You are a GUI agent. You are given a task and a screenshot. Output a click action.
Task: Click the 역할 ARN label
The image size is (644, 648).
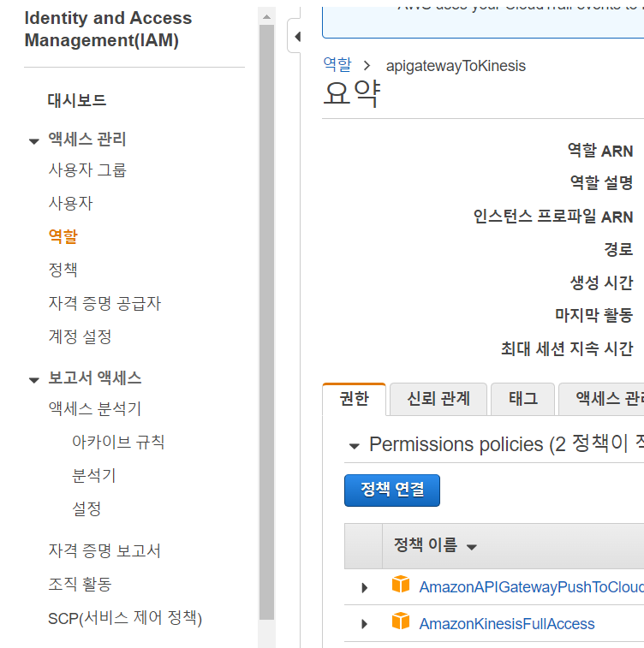(600, 151)
